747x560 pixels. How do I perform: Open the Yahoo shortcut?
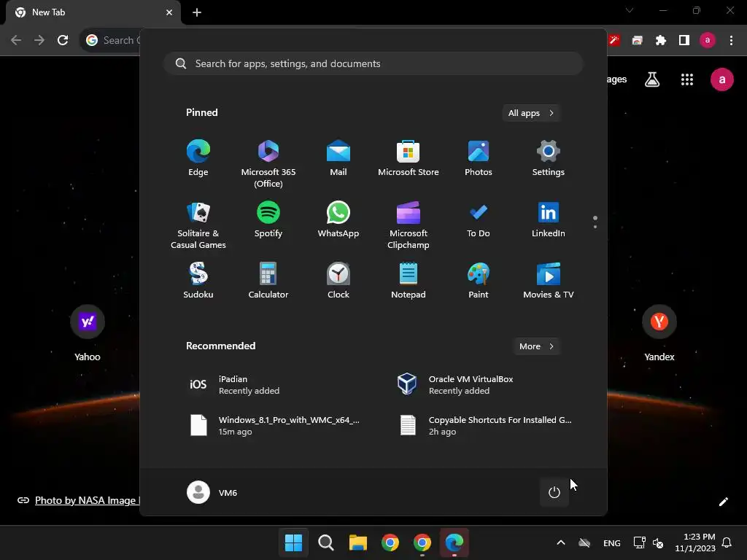88,334
